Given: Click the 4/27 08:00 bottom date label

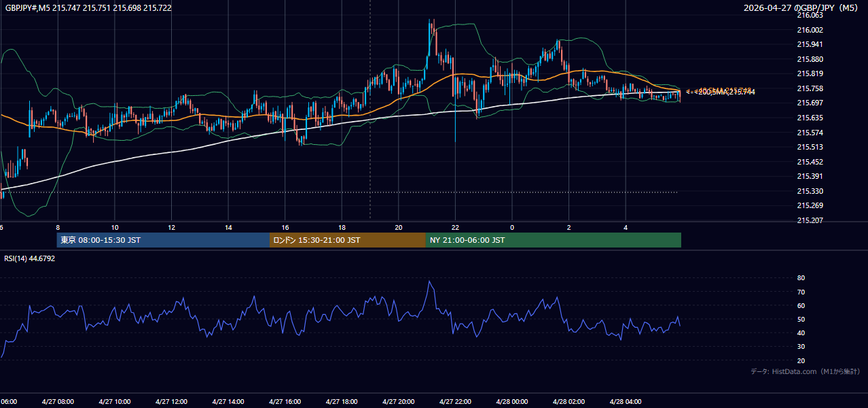Looking at the screenshot, I should (58, 401).
